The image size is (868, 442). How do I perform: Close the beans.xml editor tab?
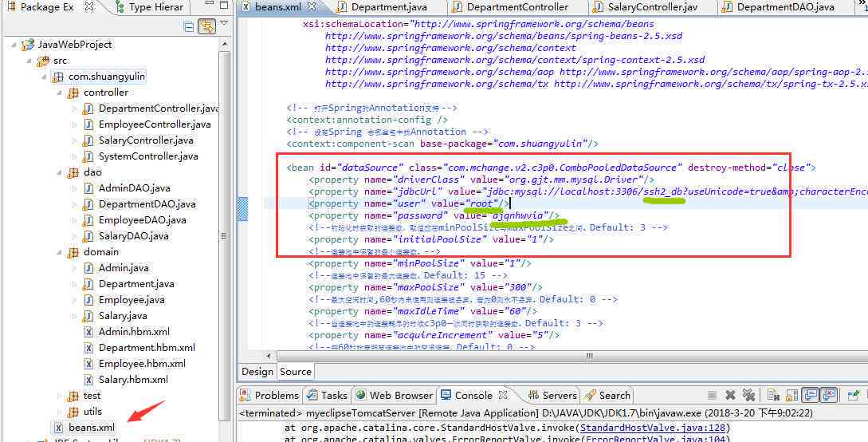312,7
